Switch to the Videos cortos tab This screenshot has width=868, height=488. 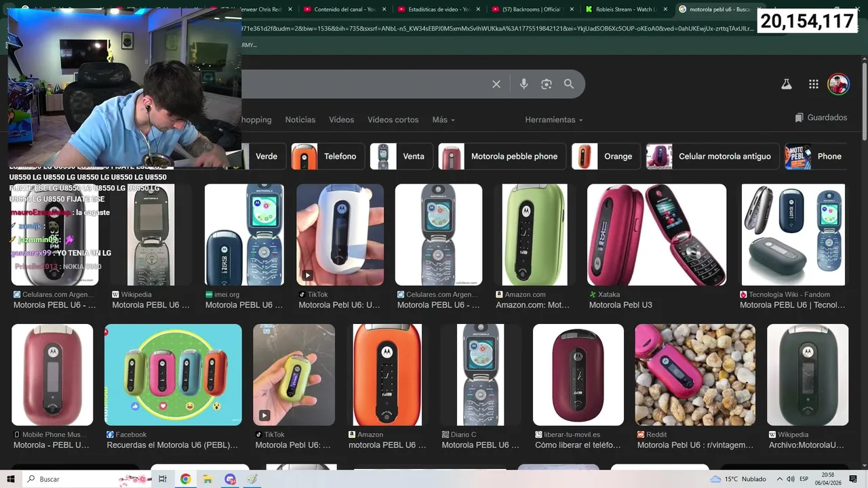click(x=393, y=120)
